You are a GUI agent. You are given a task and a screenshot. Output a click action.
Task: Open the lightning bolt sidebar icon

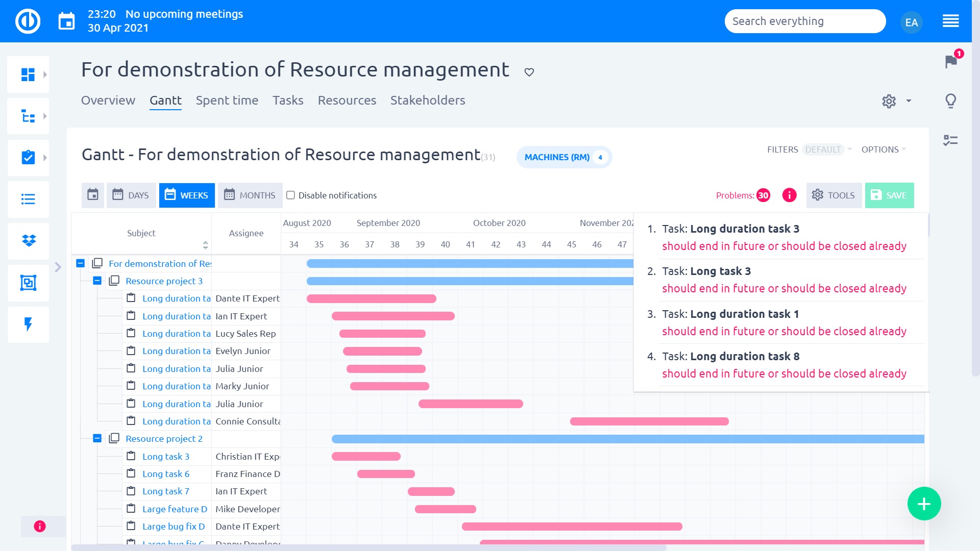coord(28,324)
